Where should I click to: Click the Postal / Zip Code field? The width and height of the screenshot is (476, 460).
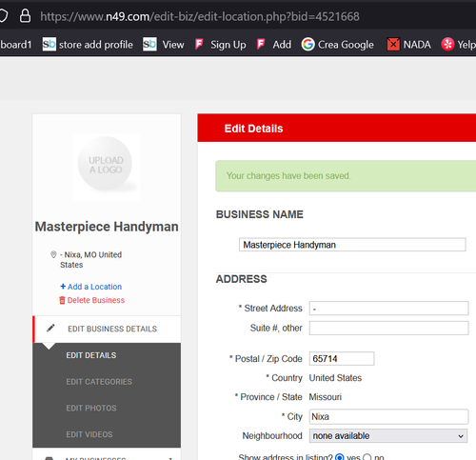[x=342, y=359]
